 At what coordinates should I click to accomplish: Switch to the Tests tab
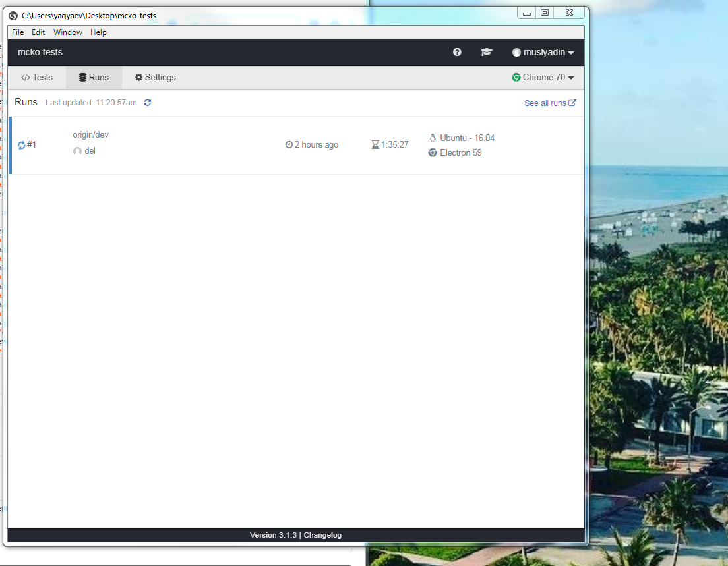tap(36, 77)
